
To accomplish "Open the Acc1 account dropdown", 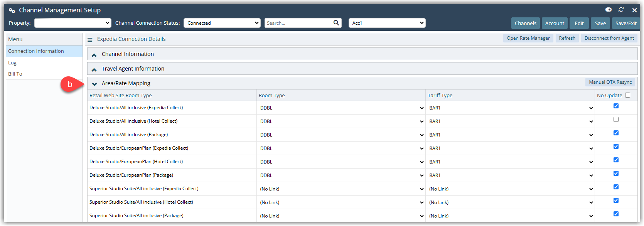I will 387,23.
